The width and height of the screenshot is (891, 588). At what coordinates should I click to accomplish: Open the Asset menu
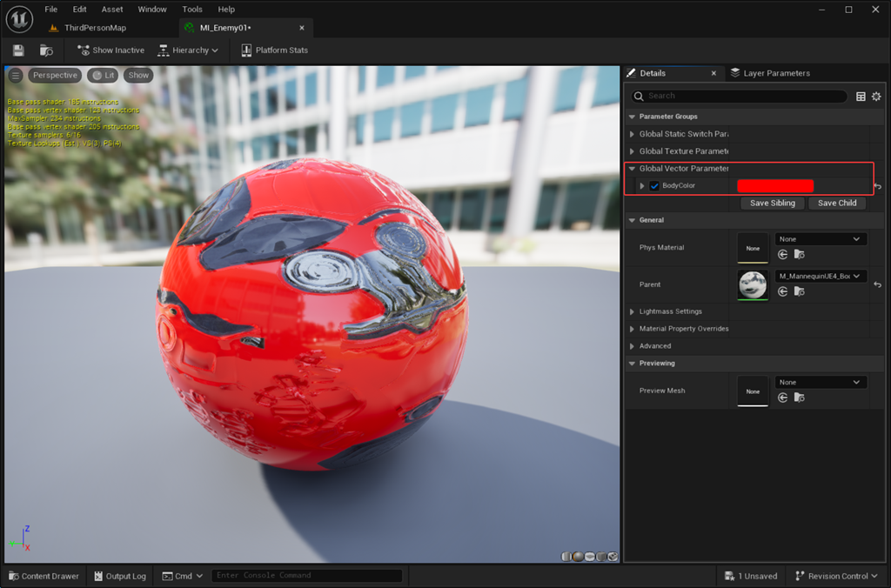112,9
